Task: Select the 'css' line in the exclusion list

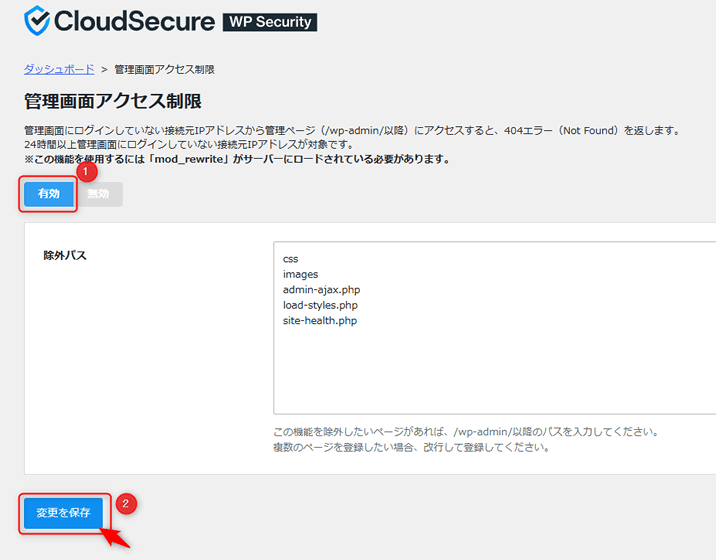Action: point(290,259)
